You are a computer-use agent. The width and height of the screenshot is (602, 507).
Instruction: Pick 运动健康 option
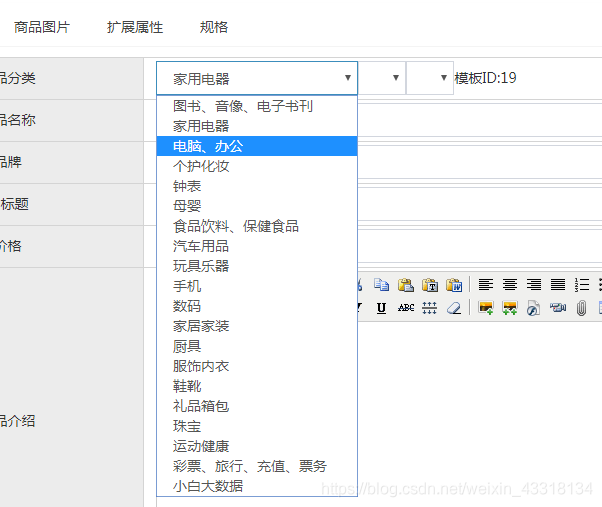tap(257, 446)
